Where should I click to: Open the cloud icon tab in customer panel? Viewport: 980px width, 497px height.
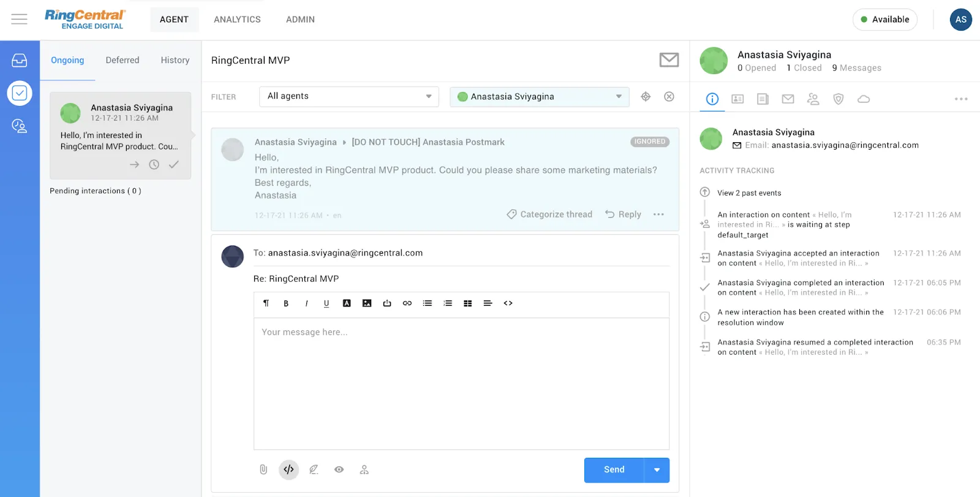click(864, 99)
